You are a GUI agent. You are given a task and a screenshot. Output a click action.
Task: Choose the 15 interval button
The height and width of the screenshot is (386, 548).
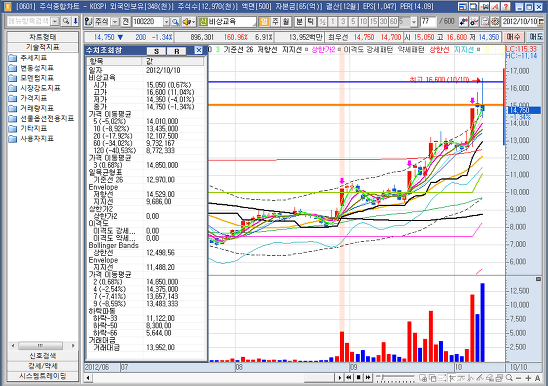373,22
